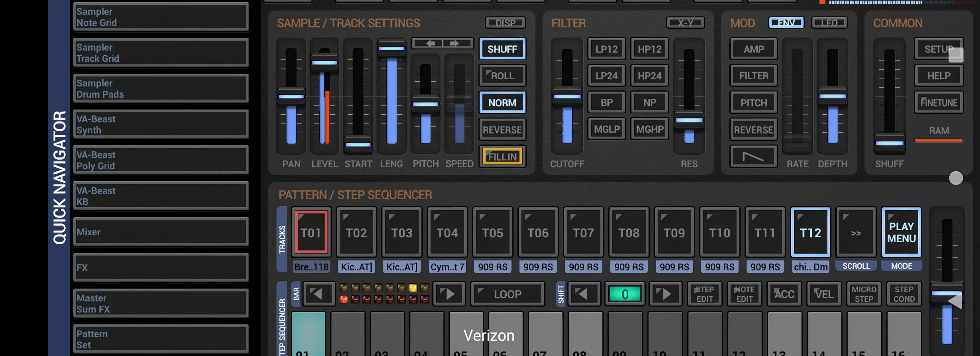Switch MOD section to LFO tab
This screenshot has width=980, height=356.
tap(829, 23)
